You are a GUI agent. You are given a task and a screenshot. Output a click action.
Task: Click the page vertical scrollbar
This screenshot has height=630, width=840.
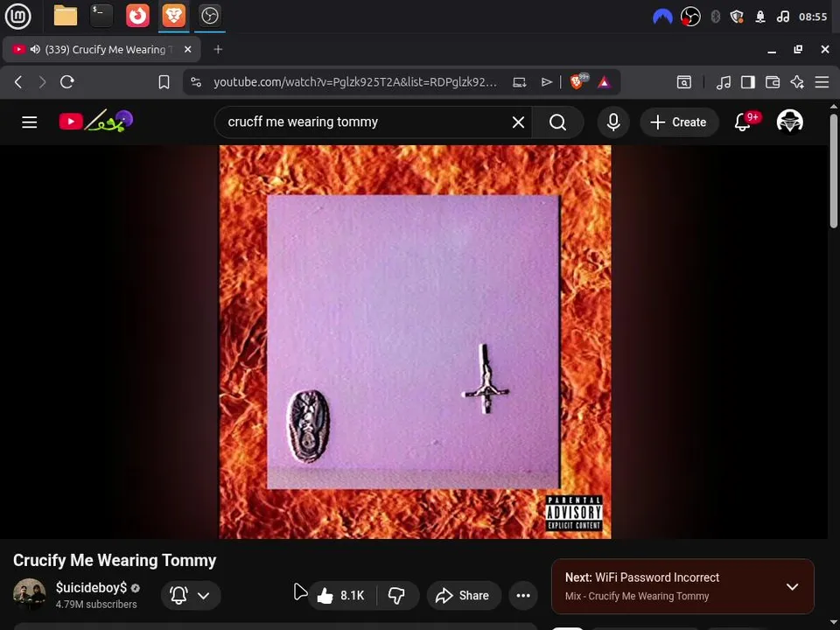click(834, 171)
